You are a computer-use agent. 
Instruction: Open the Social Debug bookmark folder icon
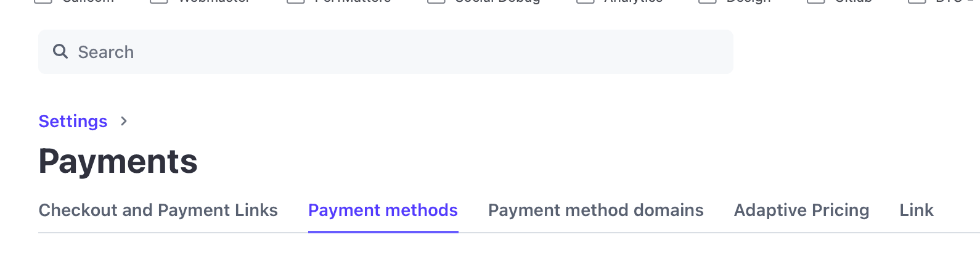(436, 2)
